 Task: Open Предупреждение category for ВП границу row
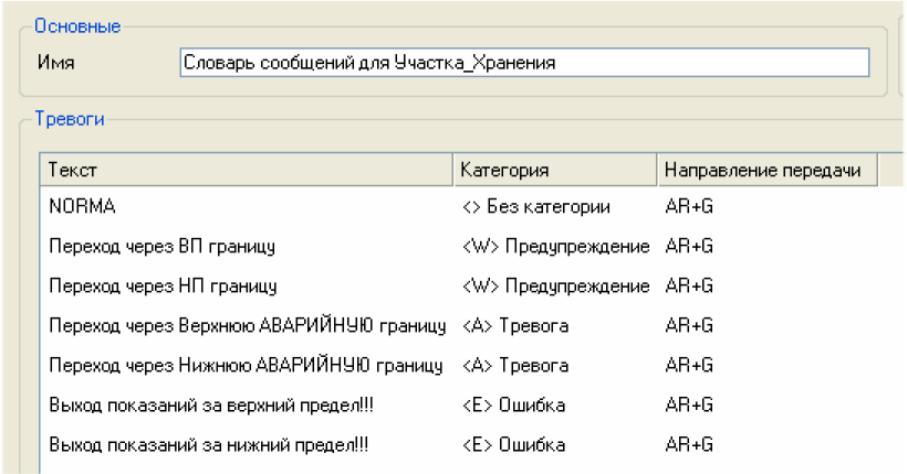[555, 247]
